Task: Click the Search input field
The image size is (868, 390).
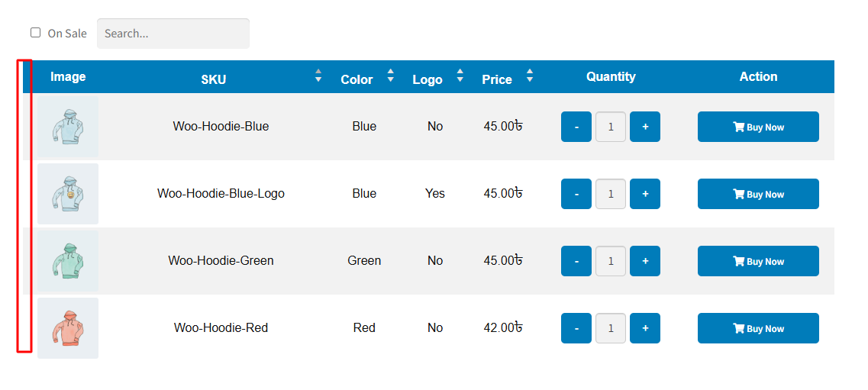Action: coord(173,34)
